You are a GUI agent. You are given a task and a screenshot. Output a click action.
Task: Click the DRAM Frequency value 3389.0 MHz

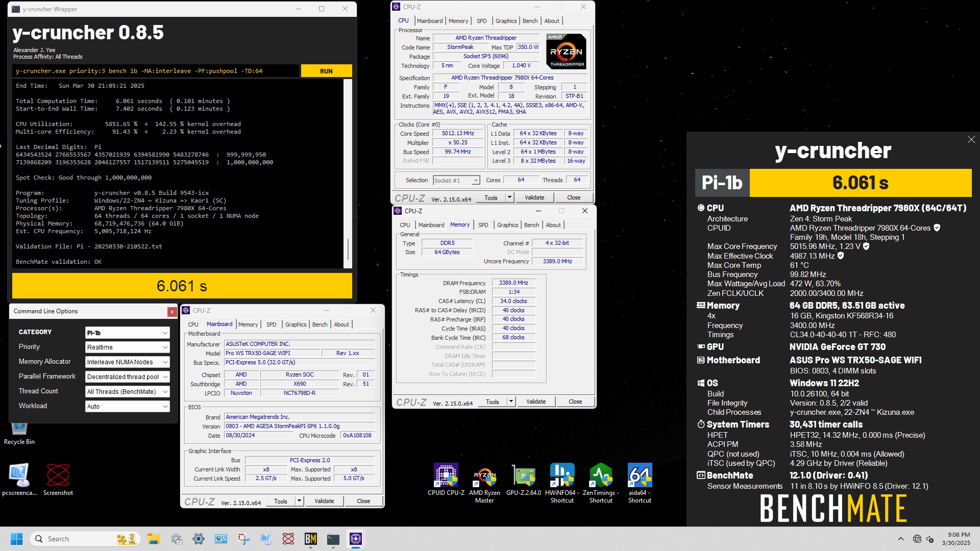click(x=513, y=283)
